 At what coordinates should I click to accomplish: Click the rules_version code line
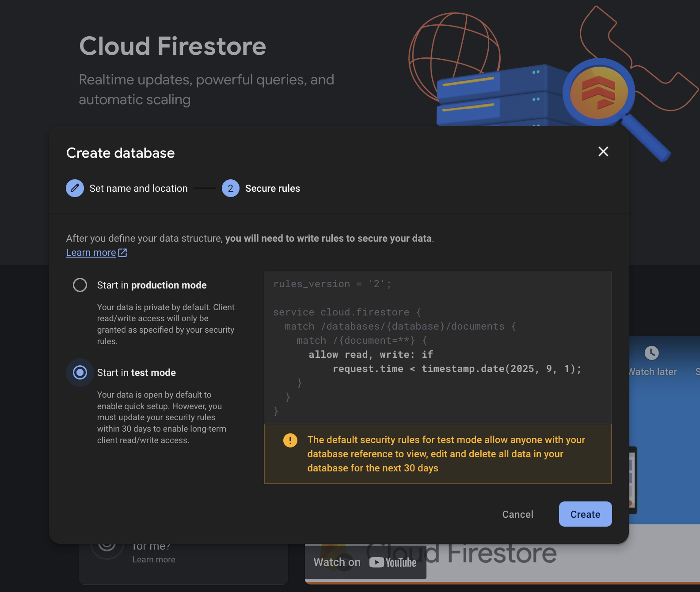click(332, 284)
